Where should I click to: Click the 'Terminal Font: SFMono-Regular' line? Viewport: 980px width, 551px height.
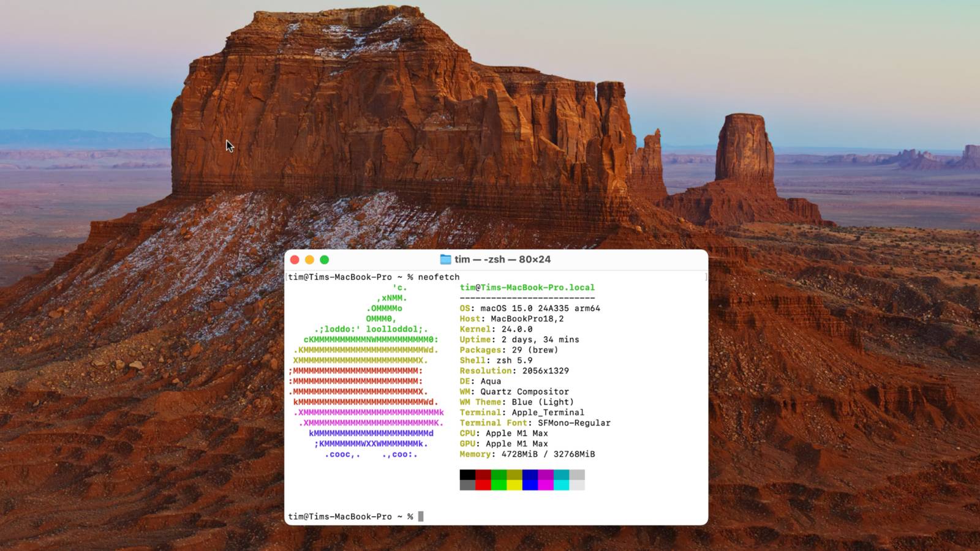535,422
